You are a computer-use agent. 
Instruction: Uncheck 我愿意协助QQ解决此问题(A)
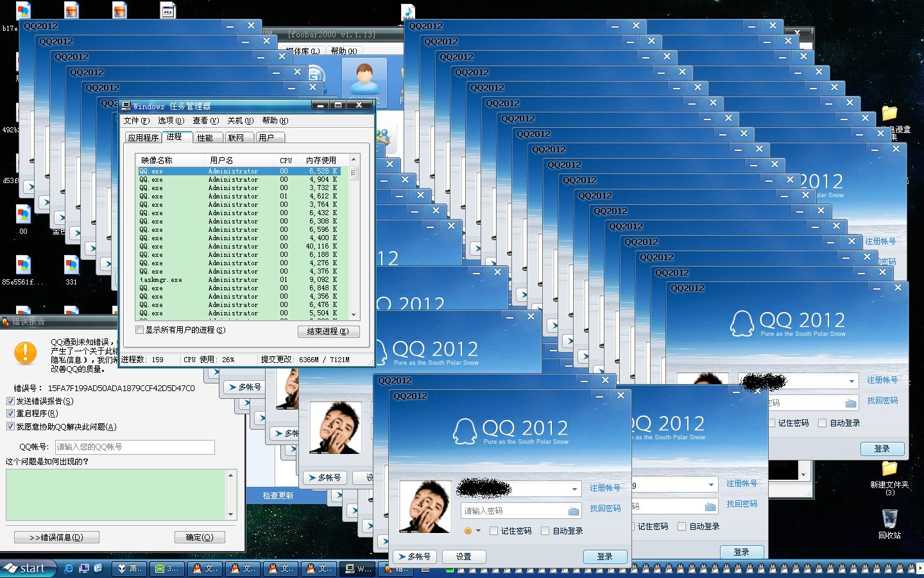(x=10, y=426)
